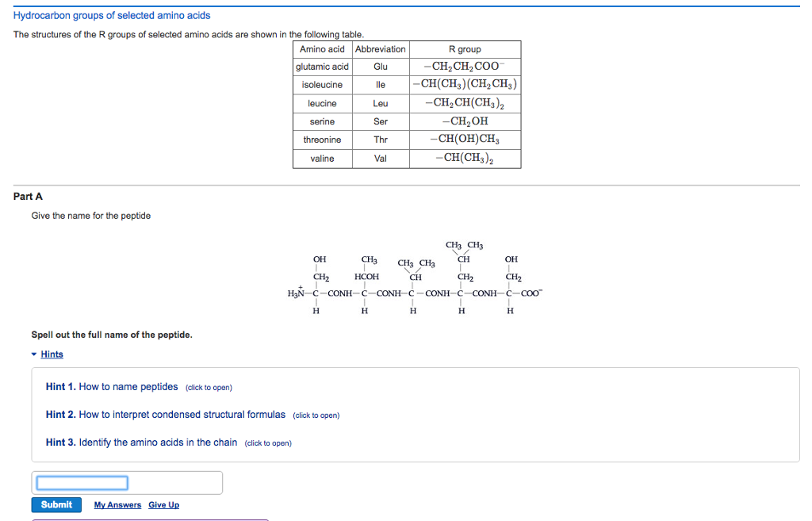Click the isoleucine R group formula
This screenshot has height=521, width=812.
(x=465, y=85)
